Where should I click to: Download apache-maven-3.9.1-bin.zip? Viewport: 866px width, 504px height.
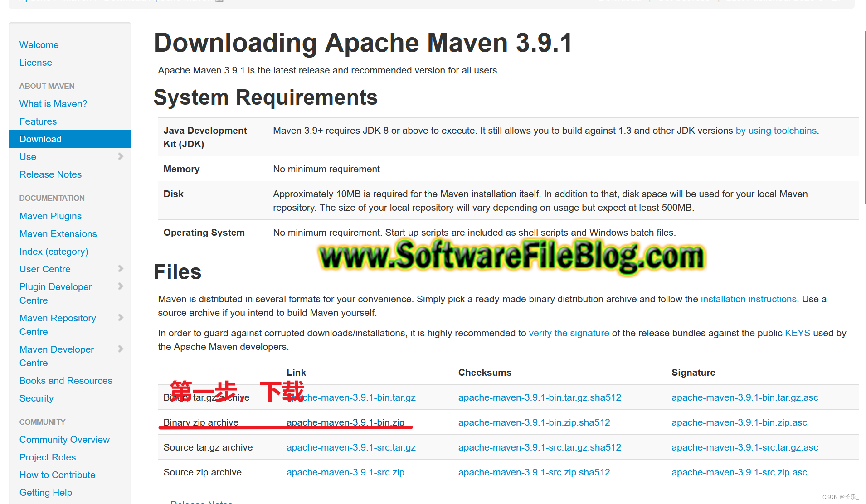click(345, 422)
